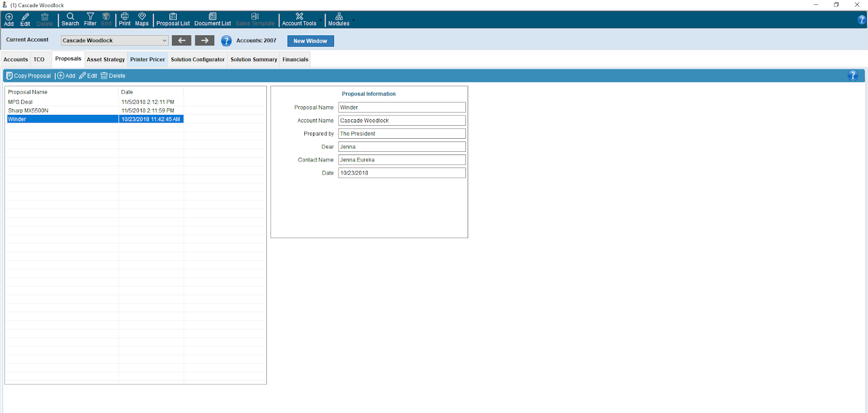
Task: Click the Accounts: 2007 count label
Action: tap(256, 41)
